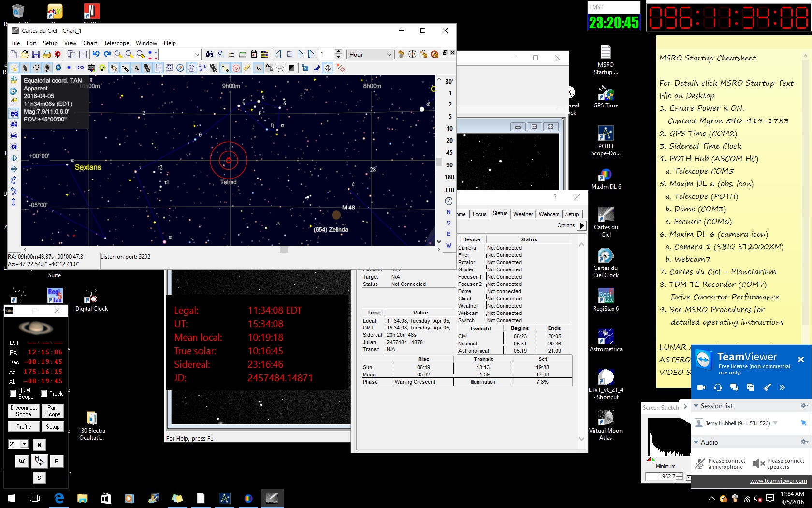Toggle the anchor lock icon
Viewport: 812px width, 508px height.
point(328,68)
